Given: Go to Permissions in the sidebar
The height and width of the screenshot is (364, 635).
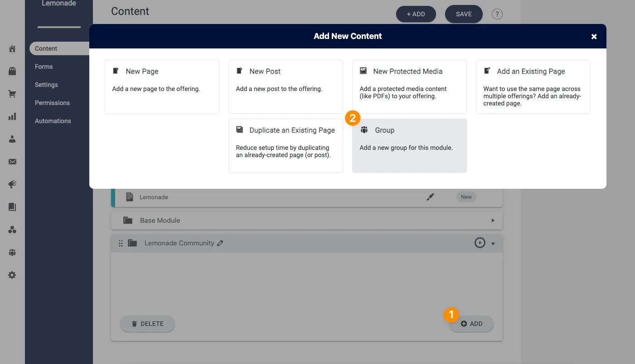Looking at the screenshot, I should pos(53,103).
